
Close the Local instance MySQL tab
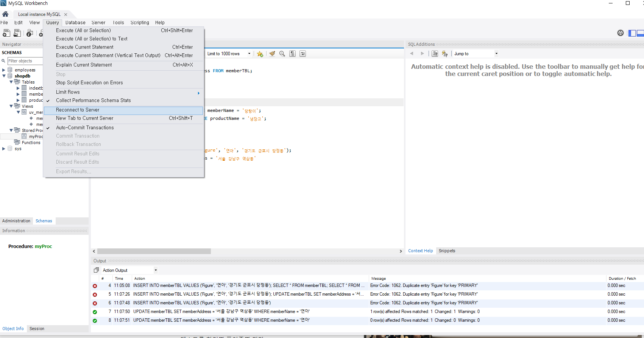tap(65, 14)
